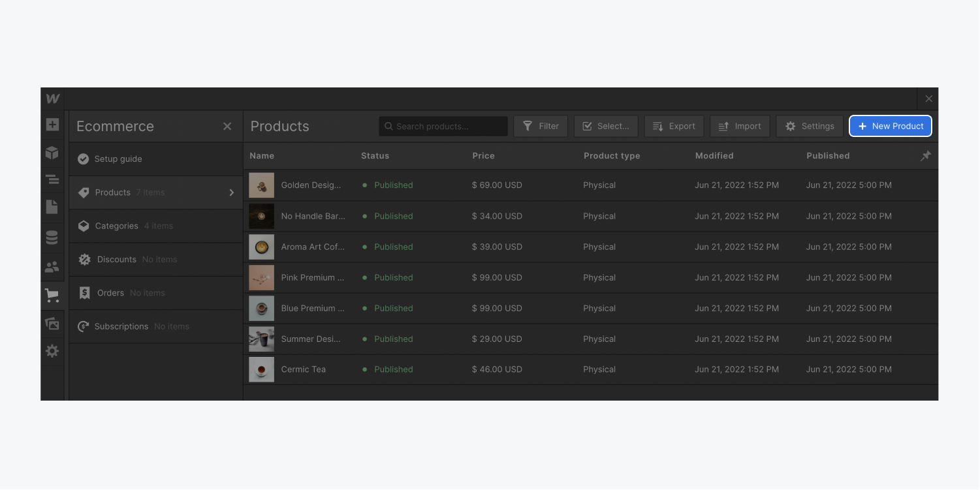Open the No Handle Bar... product thumbnail

pyautogui.click(x=261, y=216)
